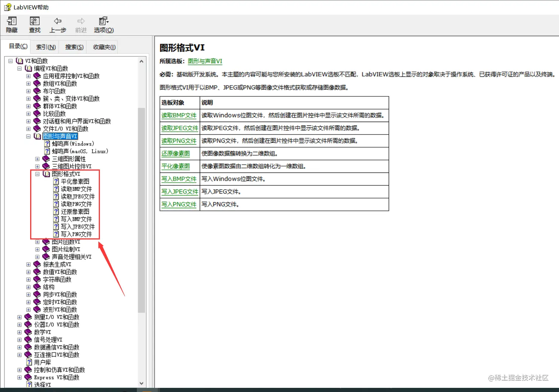Switch to the 索引(N) tab
This screenshot has height=392, width=559.
click(46, 47)
